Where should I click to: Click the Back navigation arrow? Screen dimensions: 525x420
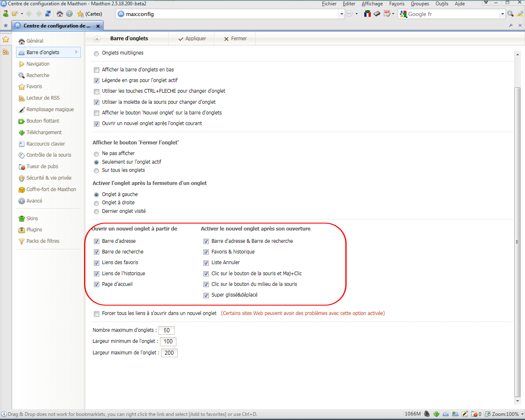point(29,14)
